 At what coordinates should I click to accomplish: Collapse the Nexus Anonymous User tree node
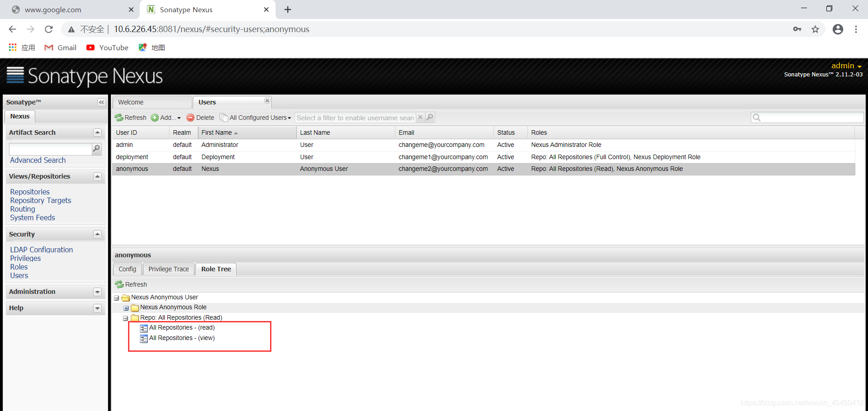point(117,298)
